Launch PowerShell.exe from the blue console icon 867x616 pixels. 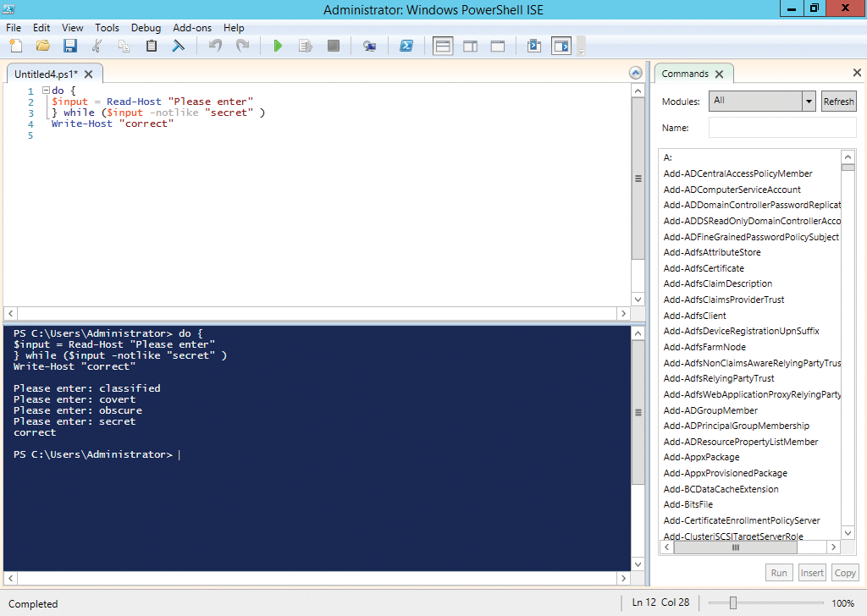406,46
